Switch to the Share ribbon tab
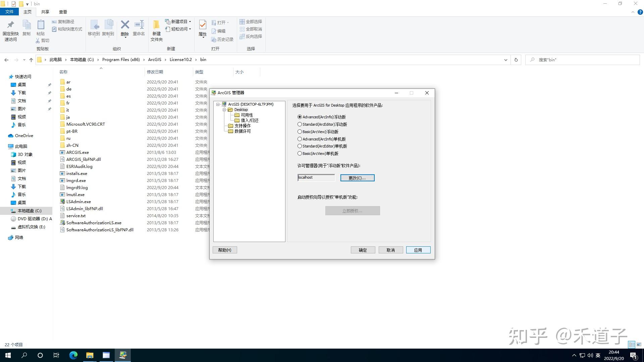644x362 pixels. pyautogui.click(x=45, y=12)
